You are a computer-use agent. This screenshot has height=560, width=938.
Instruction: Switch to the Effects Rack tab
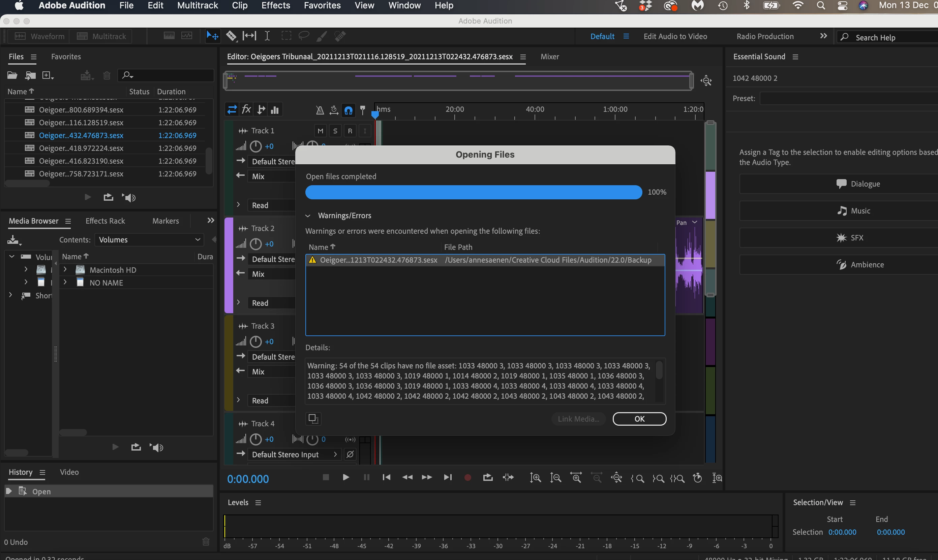(x=105, y=221)
